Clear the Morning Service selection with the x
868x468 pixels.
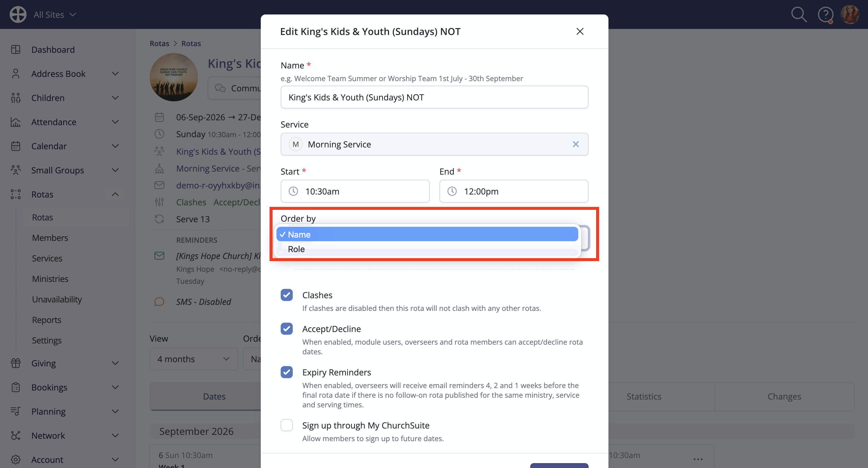tap(576, 144)
